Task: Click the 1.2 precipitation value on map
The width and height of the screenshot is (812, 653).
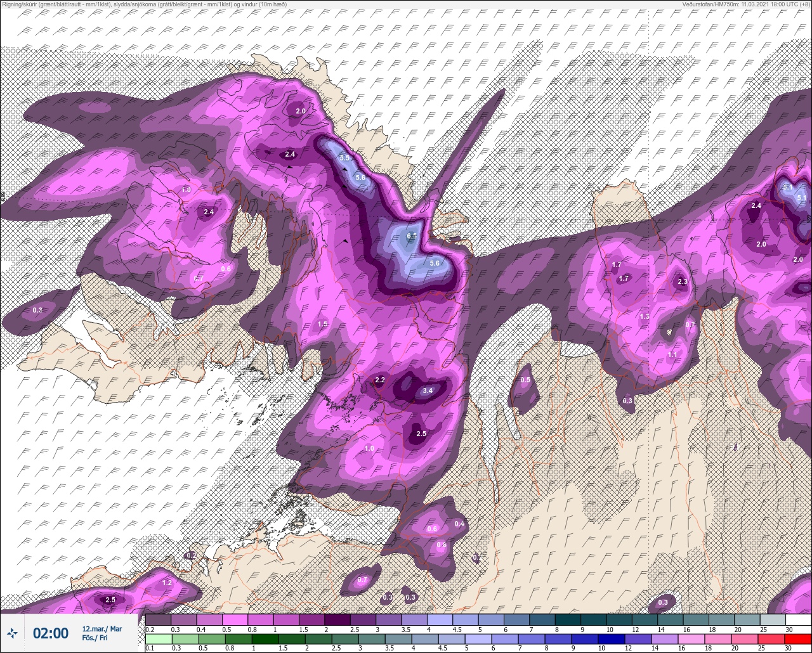Action: click(x=167, y=582)
